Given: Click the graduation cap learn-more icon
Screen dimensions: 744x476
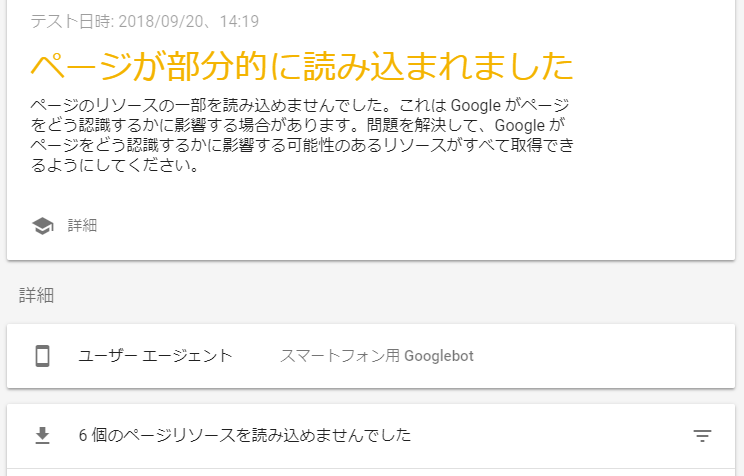Looking at the screenshot, I should click(42, 226).
